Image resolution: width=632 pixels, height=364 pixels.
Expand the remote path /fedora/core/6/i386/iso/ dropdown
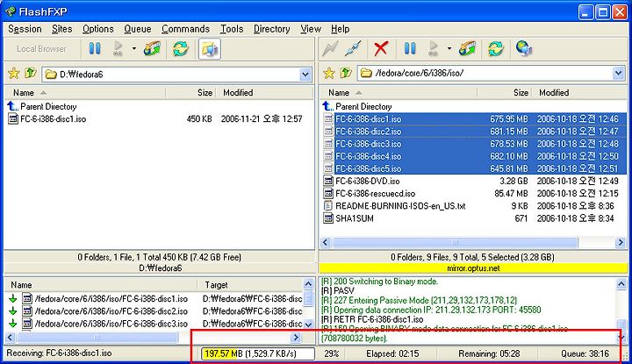pyautogui.click(x=618, y=74)
